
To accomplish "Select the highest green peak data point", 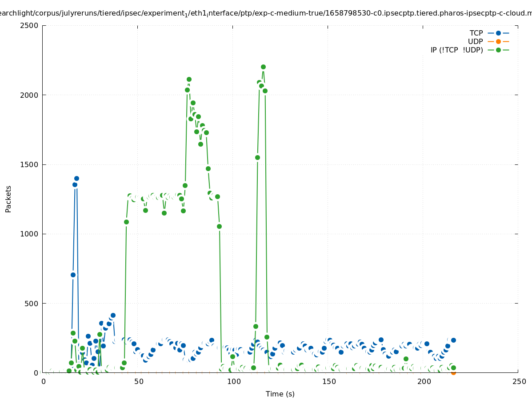I will [263, 67].
